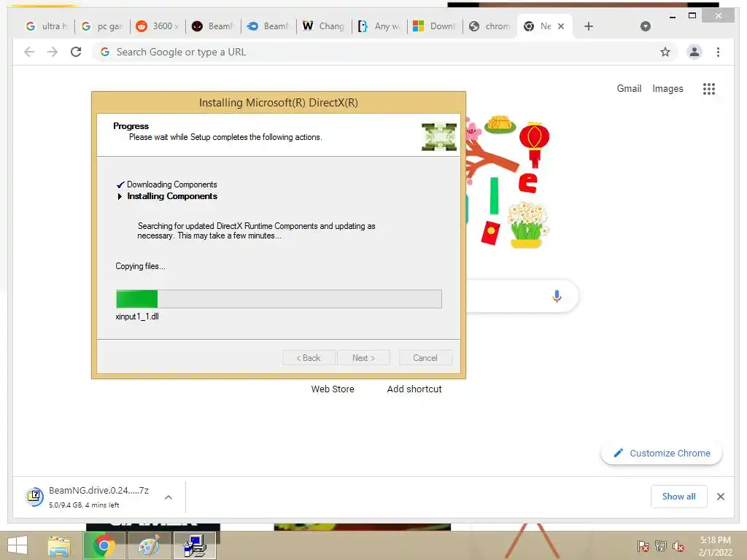Click the disabled Back button

tap(309, 357)
